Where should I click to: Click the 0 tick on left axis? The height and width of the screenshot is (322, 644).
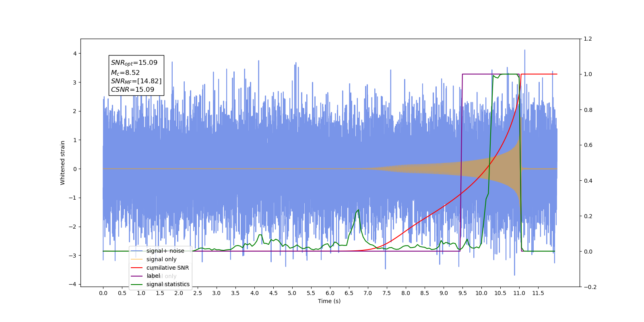[x=74, y=169]
